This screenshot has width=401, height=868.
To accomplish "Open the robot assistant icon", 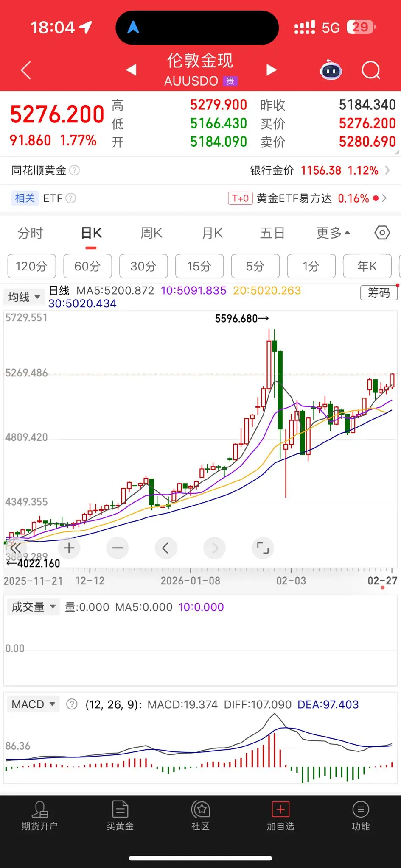I will pyautogui.click(x=331, y=70).
